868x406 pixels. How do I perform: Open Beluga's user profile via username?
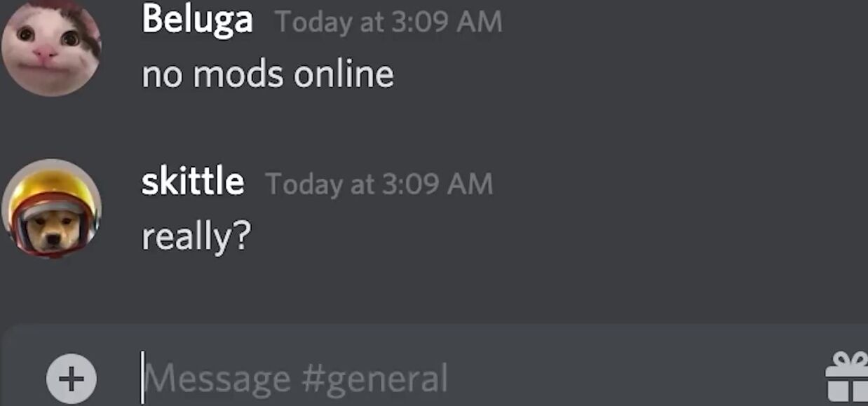(197, 19)
